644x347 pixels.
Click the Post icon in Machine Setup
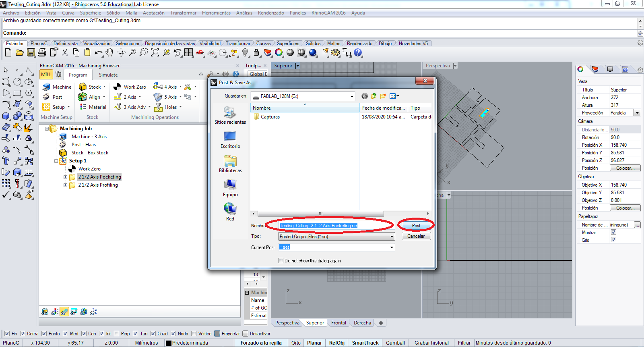(46, 97)
